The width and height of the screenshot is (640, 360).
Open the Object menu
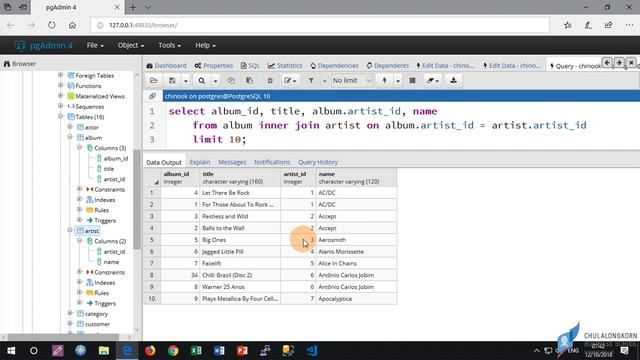tap(131, 45)
